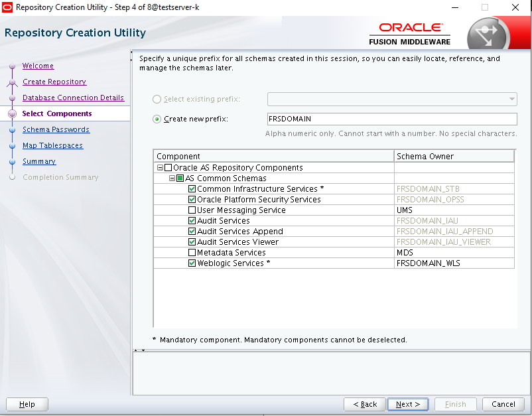
Task: Toggle Oracle AS Repository Components checkbox
Action: click(x=168, y=168)
